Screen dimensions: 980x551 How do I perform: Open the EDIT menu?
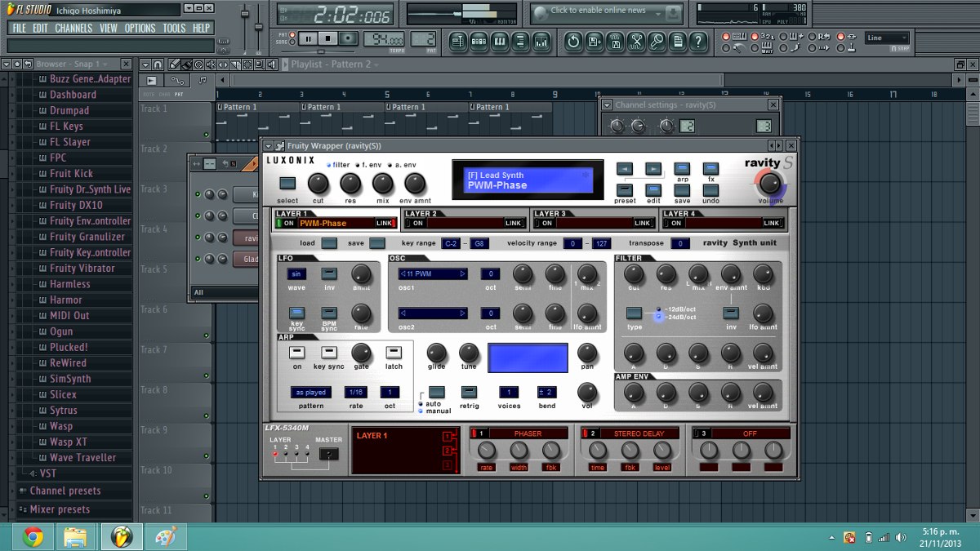click(40, 28)
